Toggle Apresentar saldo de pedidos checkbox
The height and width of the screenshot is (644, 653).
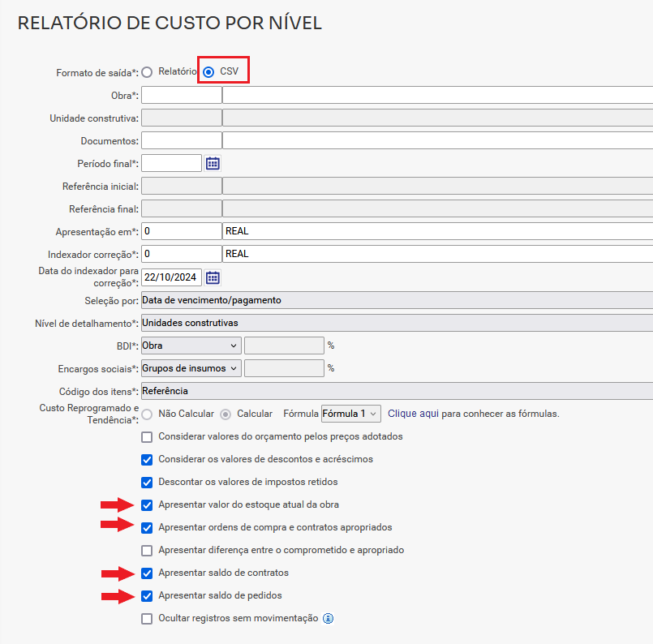[147, 596]
